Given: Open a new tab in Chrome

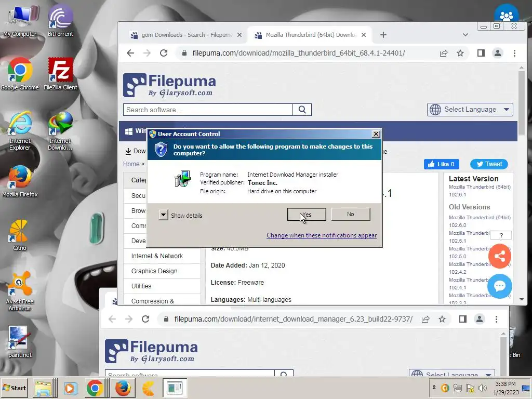Looking at the screenshot, I should click(x=383, y=35).
